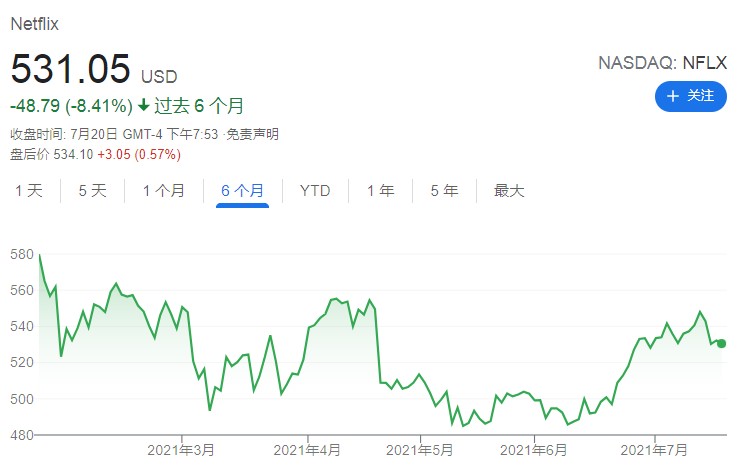
Task: Click the 480 y-axis value
Action: click(22, 435)
